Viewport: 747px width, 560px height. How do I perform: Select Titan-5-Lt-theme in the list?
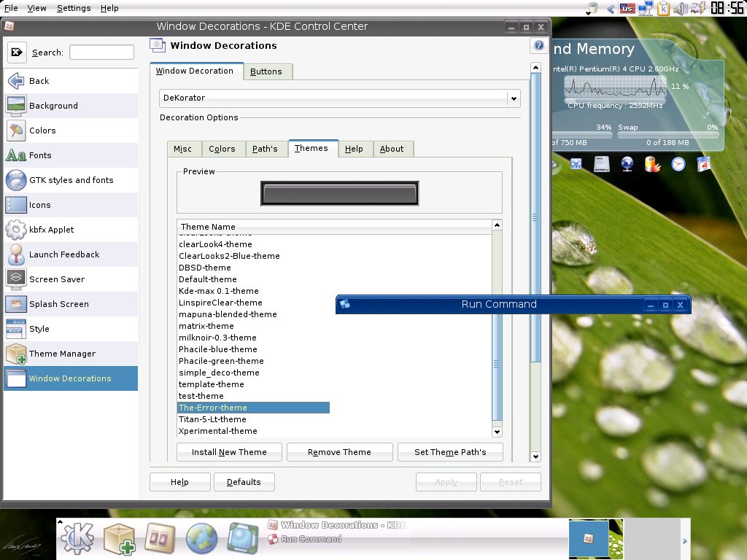[212, 419]
